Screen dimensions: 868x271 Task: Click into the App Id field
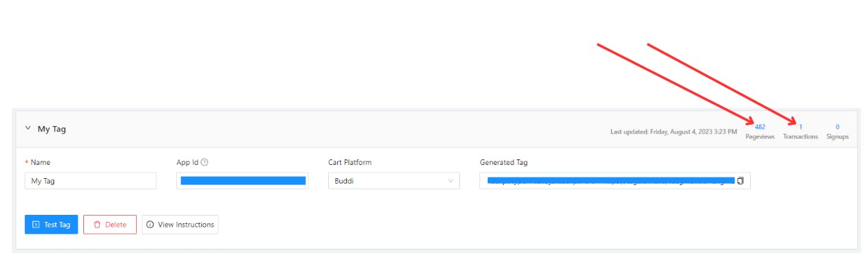pyautogui.click(x=242, y=181)
